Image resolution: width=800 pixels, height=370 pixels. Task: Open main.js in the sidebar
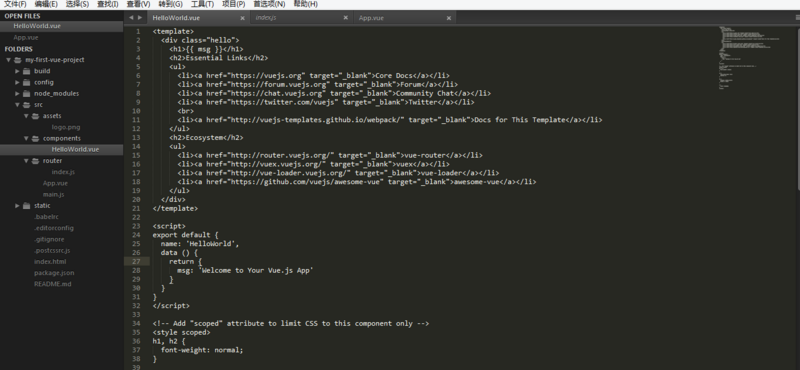tap(54, 194)
